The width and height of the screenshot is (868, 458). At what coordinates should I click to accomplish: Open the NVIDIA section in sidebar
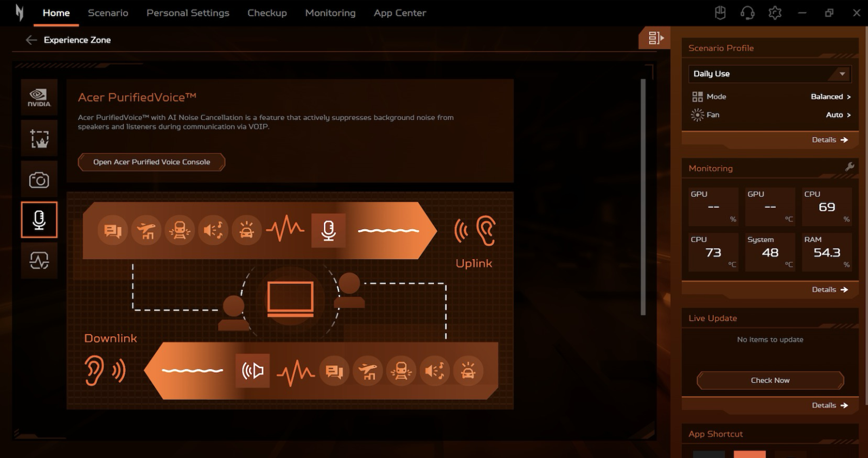[39, 97]
